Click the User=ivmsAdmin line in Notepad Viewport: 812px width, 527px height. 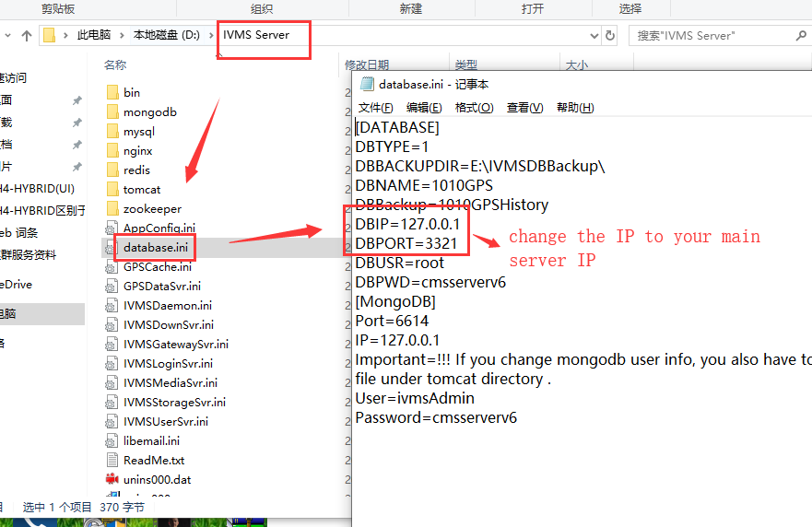click(415, 398)
